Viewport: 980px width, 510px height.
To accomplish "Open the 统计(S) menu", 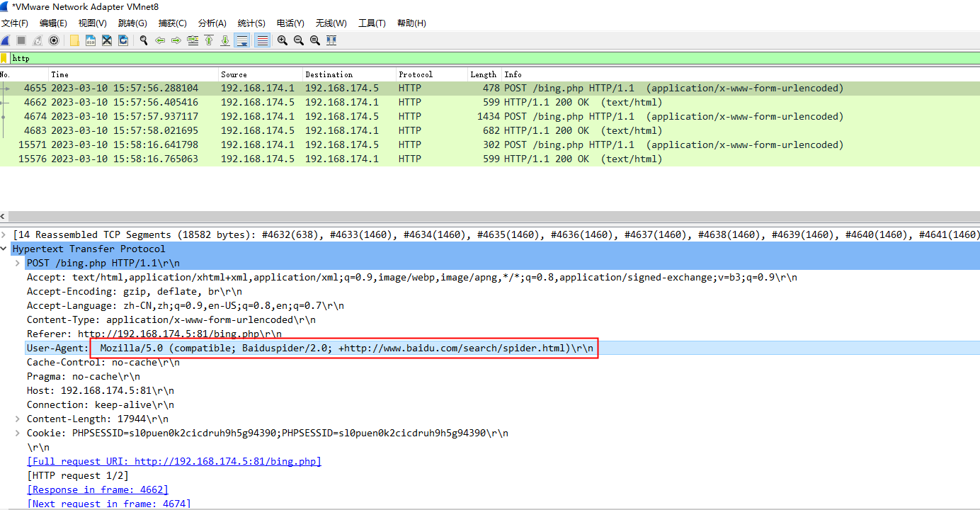I will pos(251,23).
